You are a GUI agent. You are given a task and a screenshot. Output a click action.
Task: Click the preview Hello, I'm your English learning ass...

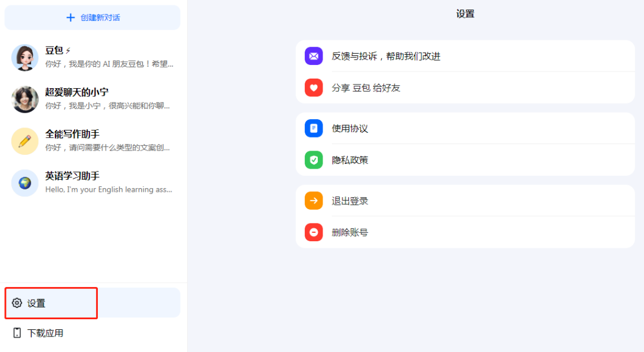[x=109, y=189]
